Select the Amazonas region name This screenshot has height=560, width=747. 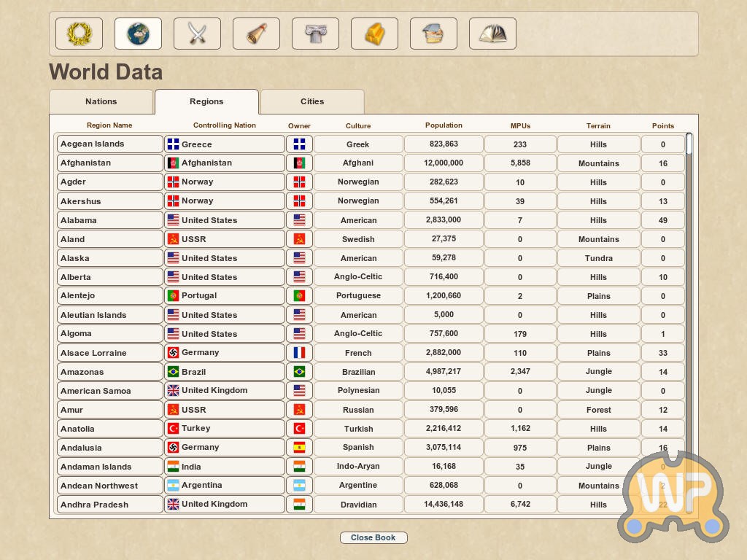click(x=109, y=372)
